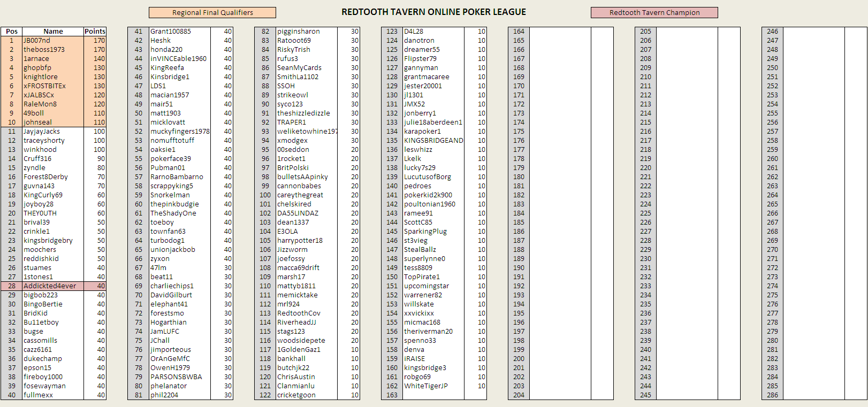Select the SparkingPlug cell

click(433, 232)
